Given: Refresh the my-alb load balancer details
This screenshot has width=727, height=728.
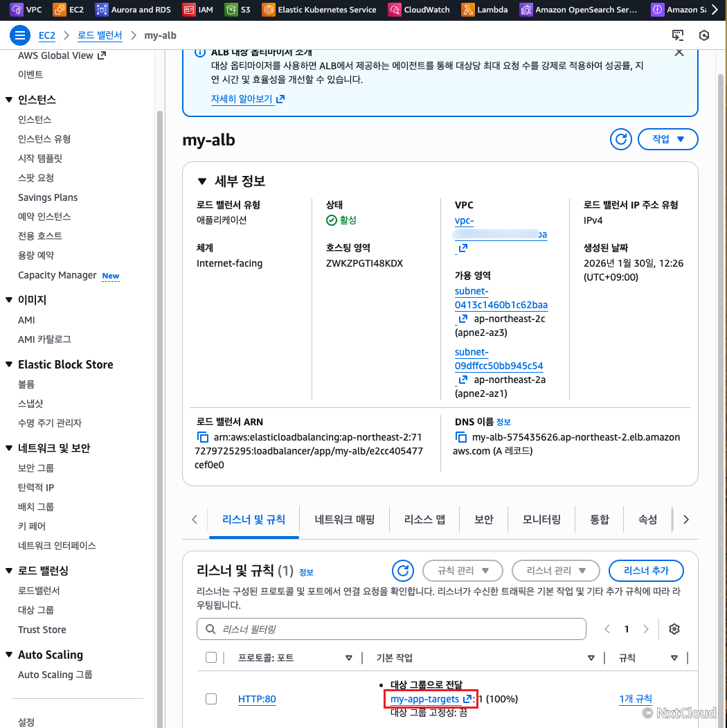Looking at the screenshot, I should [621, 139].
